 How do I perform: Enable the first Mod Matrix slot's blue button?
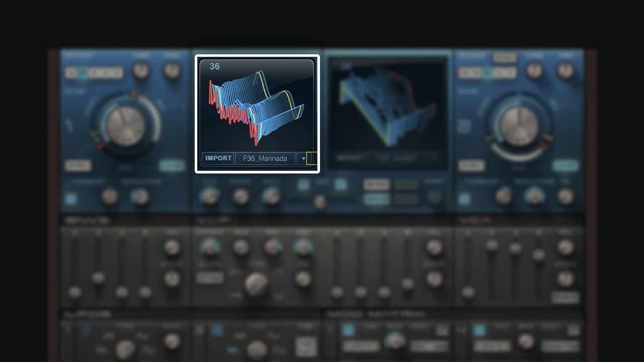click(348, 330)
